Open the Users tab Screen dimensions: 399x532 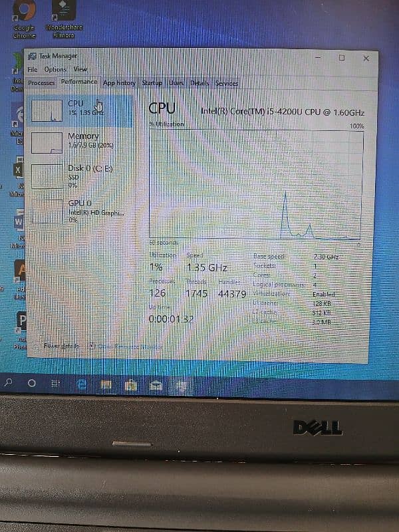click(176, 82)
